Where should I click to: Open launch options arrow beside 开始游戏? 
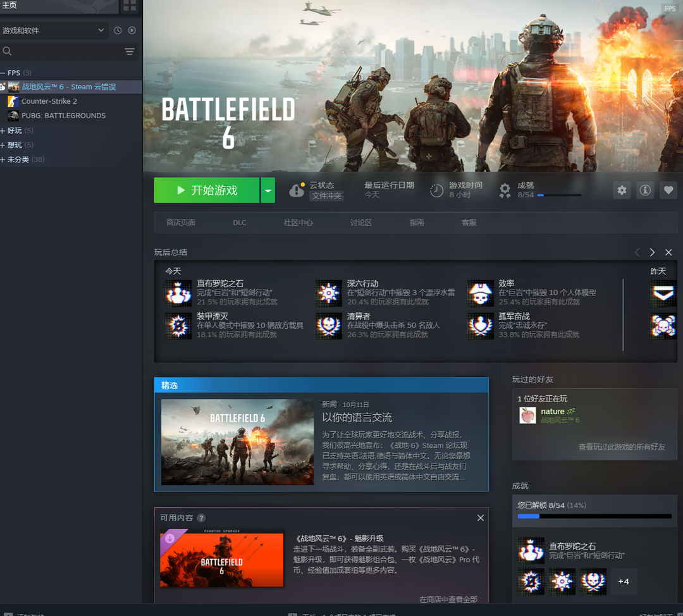coord(268,190)
